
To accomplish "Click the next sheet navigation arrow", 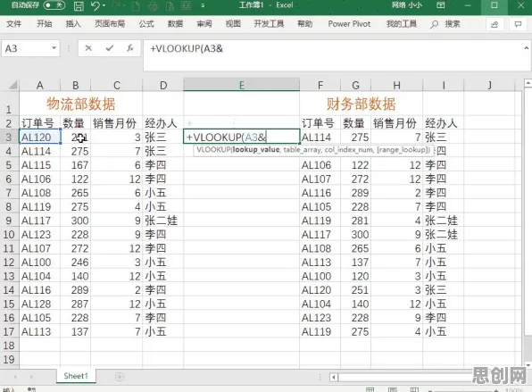I will pyautogui.click(x=31, y=377).
